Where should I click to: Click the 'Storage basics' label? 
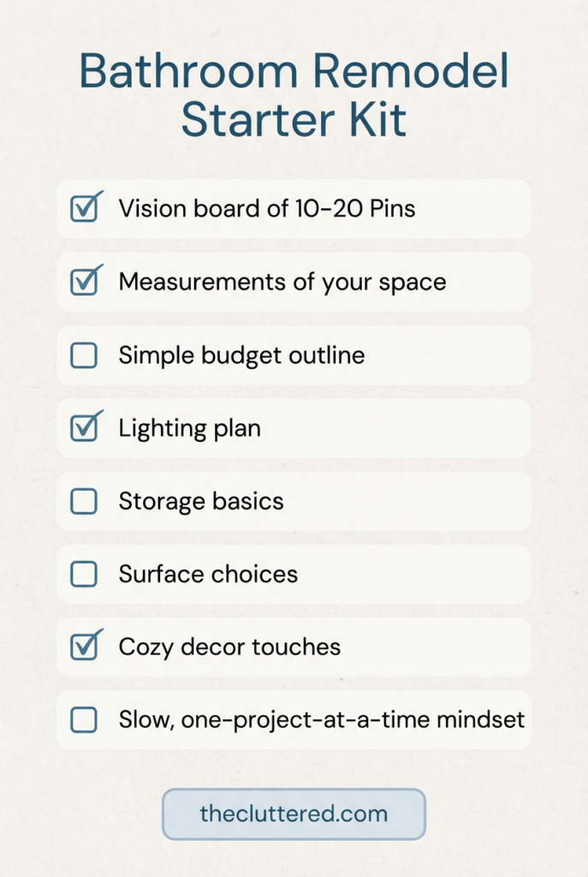201,501
